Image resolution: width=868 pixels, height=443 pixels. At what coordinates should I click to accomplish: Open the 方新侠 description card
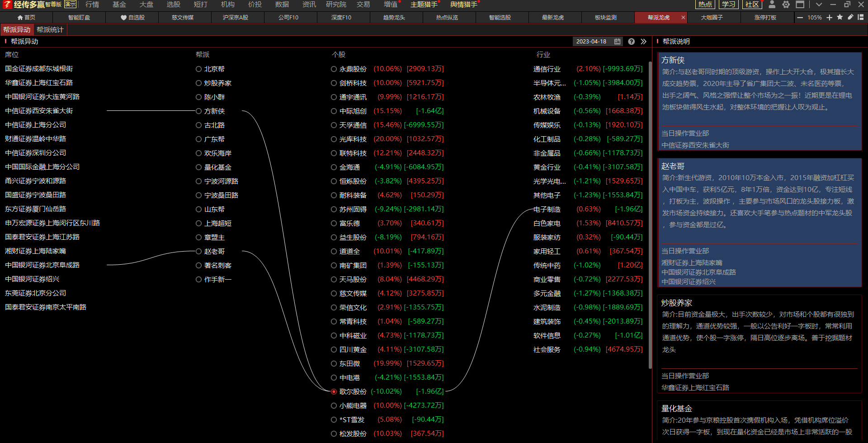(759, 101)
